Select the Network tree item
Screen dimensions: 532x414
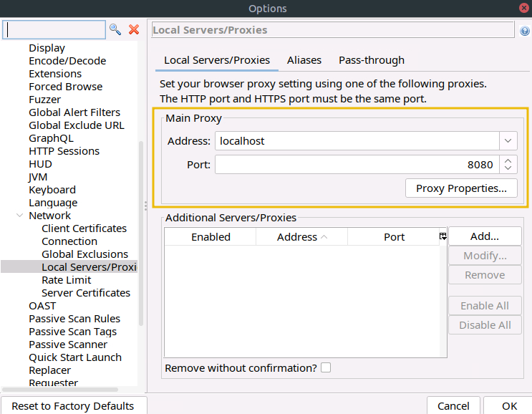click(x=49, y=216)
